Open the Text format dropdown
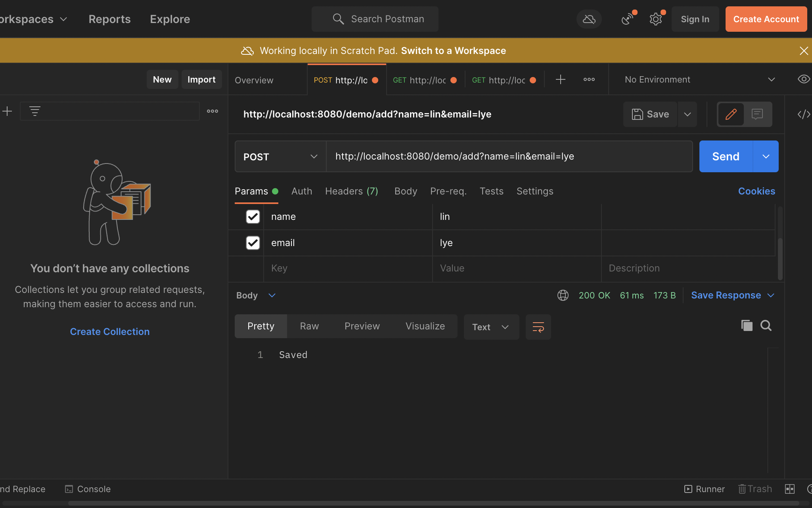 pos(491,327)
